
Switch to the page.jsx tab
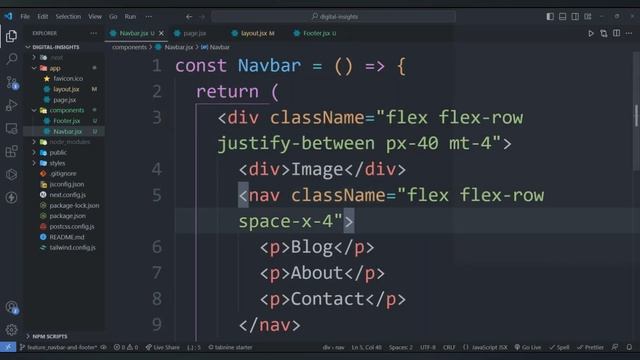pyautogui.click(x=195, y=33)
